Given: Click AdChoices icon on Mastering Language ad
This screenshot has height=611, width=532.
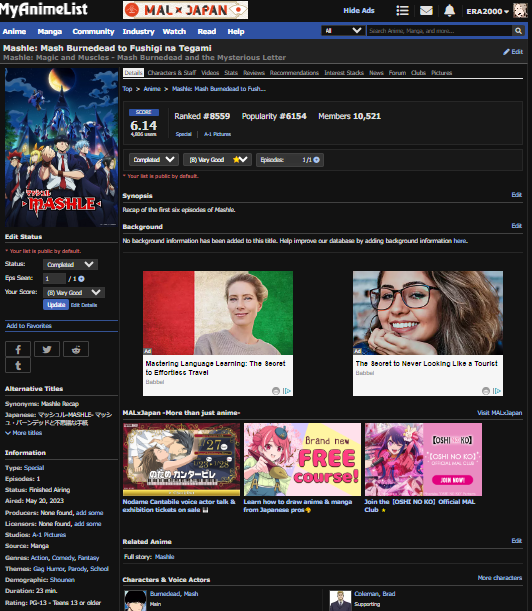Looking at the screenshot, I should [x=287, y=391].
